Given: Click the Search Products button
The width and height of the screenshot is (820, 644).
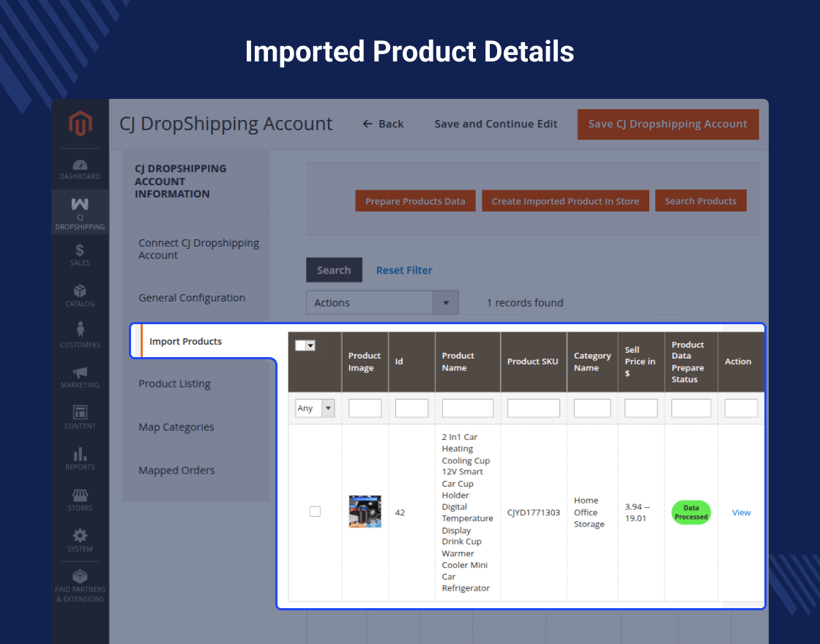Looking at the screenshot, I should pyautogui.click(x=701, y=201).
